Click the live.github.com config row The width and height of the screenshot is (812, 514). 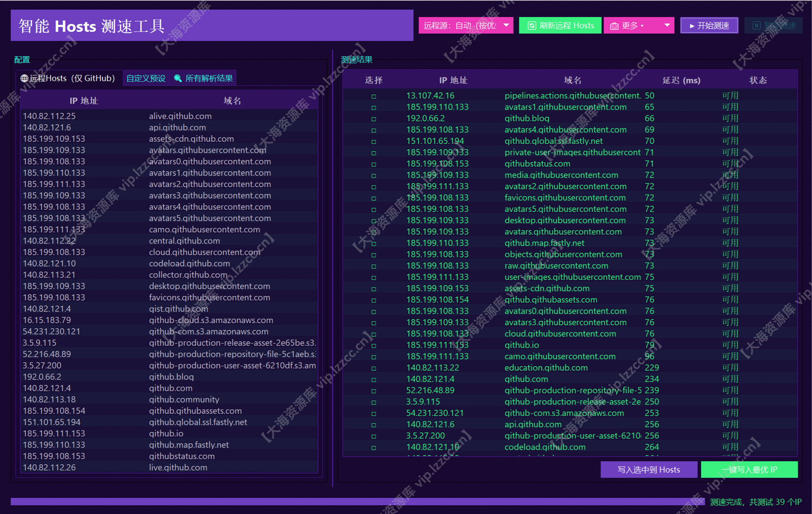(169, 467)
